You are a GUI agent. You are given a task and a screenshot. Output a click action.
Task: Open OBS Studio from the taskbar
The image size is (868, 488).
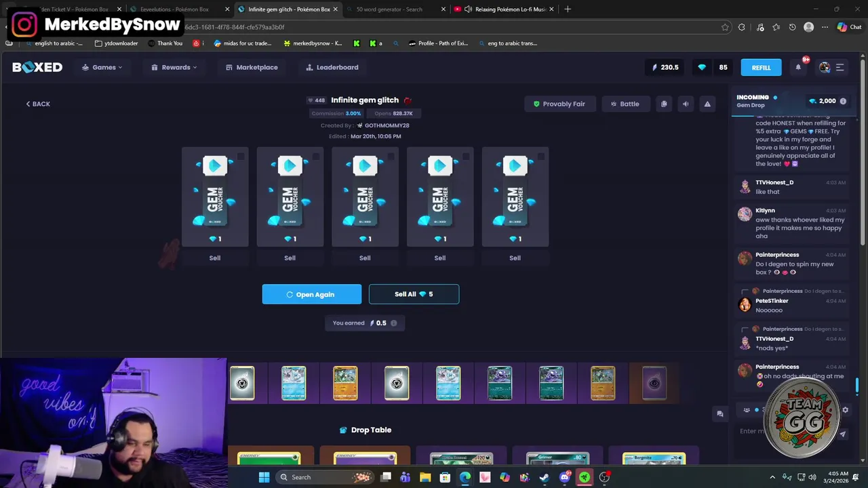[x=604, y=477]
